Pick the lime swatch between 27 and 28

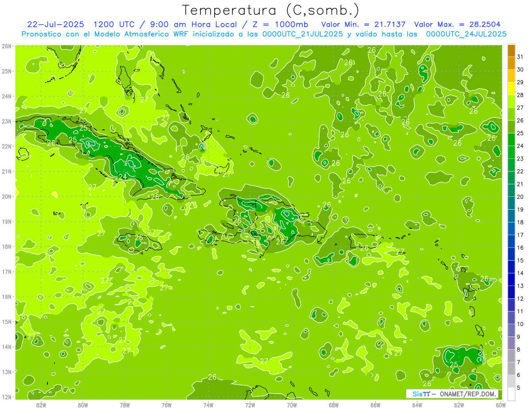tap(511, 102)
